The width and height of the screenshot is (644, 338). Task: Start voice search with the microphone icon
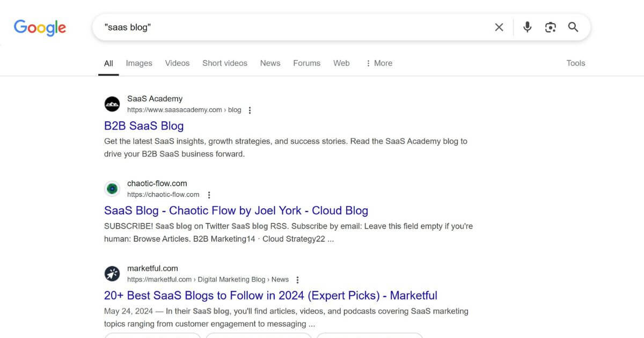(x=528, y=27)
